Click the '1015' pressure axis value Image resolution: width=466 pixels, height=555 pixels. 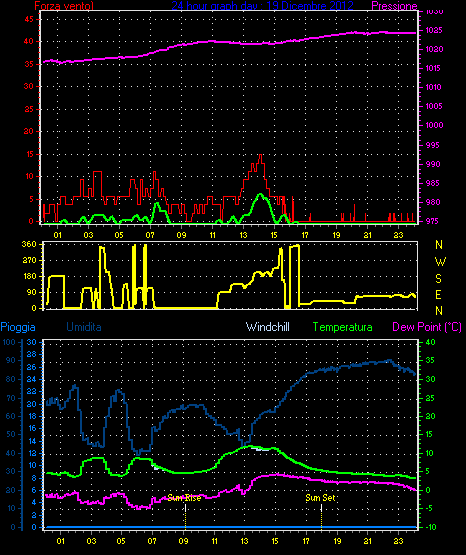pyautogui.click(x=433, y=68)
